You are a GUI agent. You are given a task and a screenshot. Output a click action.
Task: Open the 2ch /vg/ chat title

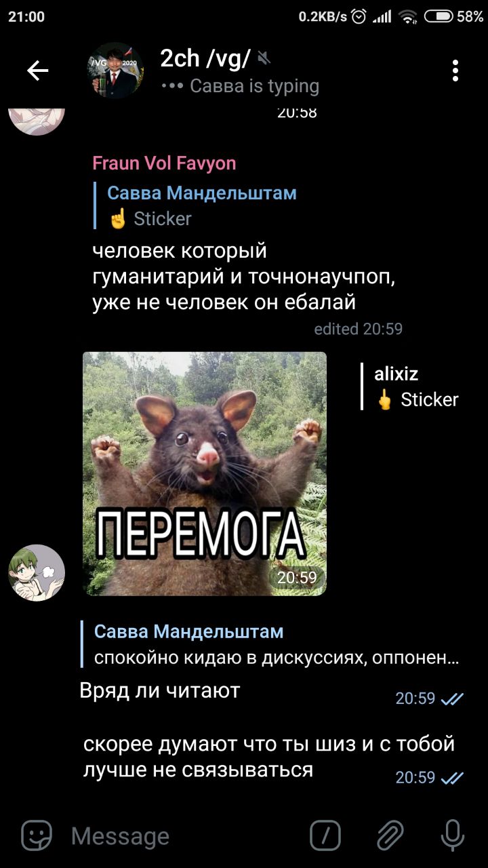[x=205, y=59]
